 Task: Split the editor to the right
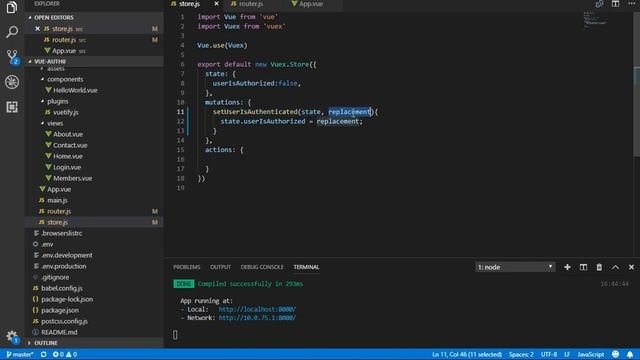pyautogui.click(x=615, y=4)
